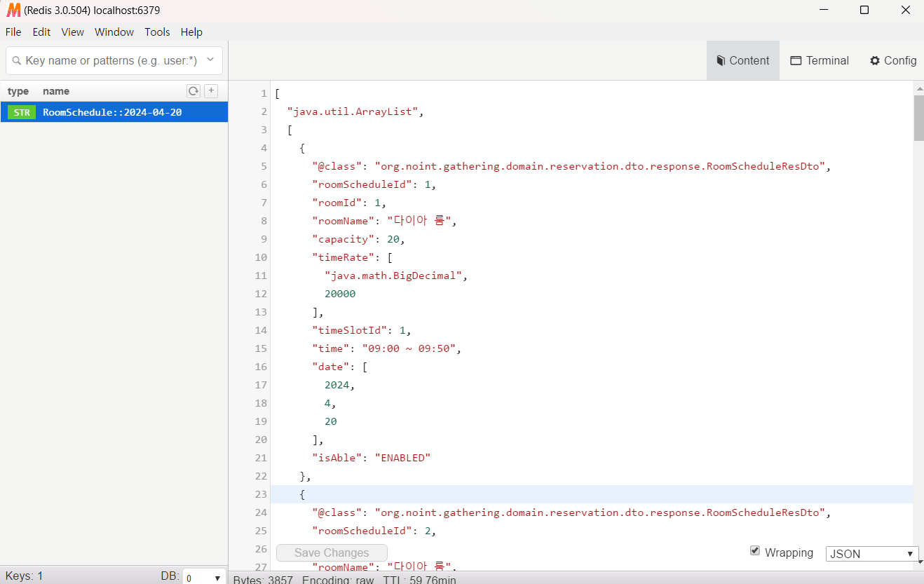
Task: Click the value 20000 on line 12
Action: (340, 294)
